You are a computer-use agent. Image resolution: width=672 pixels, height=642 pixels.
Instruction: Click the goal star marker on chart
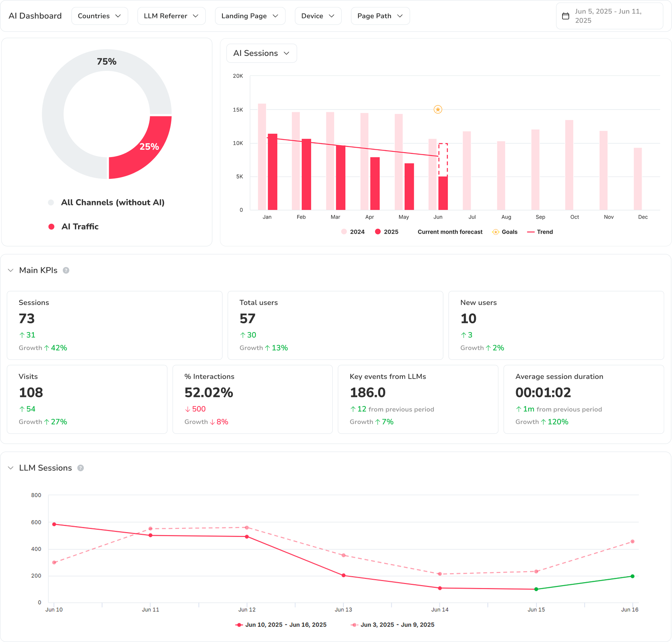tap(438, 110)
